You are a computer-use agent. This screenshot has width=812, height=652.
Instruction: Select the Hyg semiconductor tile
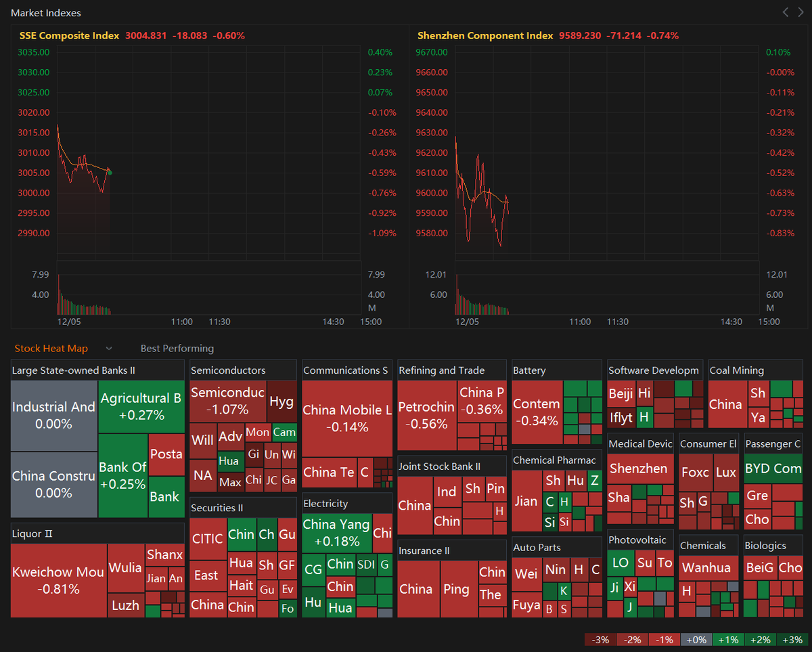281,401
